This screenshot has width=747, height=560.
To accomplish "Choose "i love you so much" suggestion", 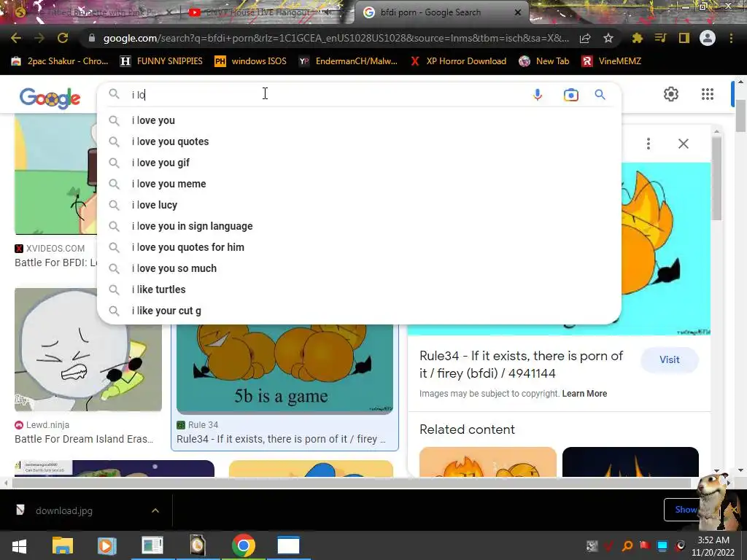I will [359, 268].
